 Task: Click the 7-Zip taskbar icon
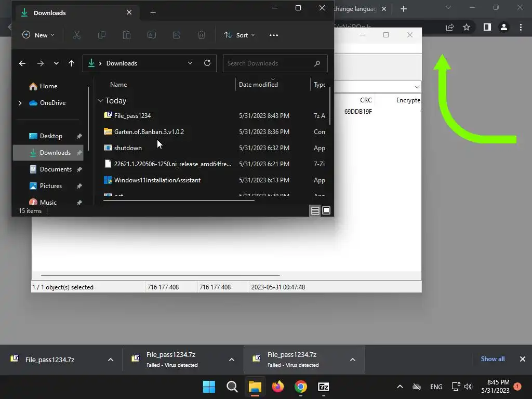tap(324, 387)
